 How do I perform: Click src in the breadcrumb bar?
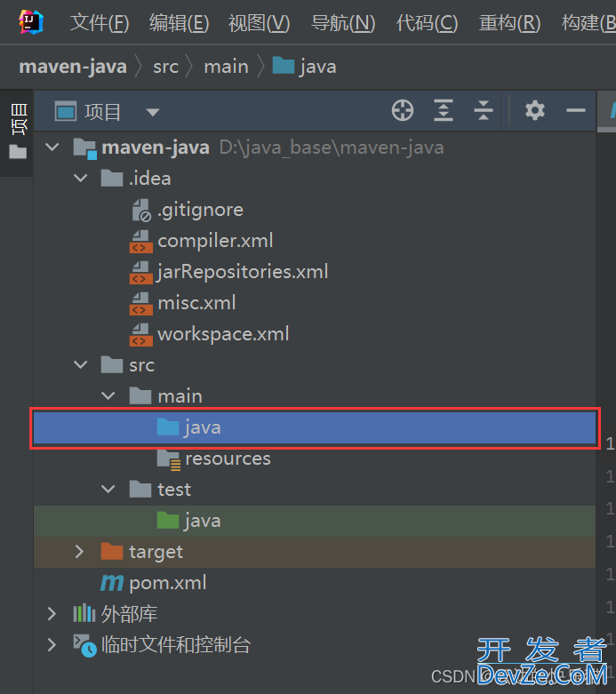pyautogui.click(x=165, y=67)
